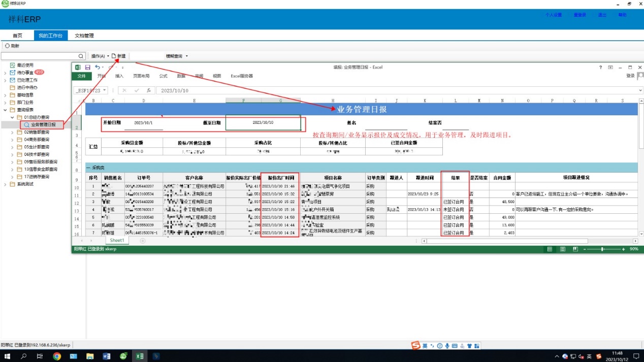The width and height of the screenshot is (644, 362).
Task: Open Word from the Windows taskbar
Action: [106, 356]
